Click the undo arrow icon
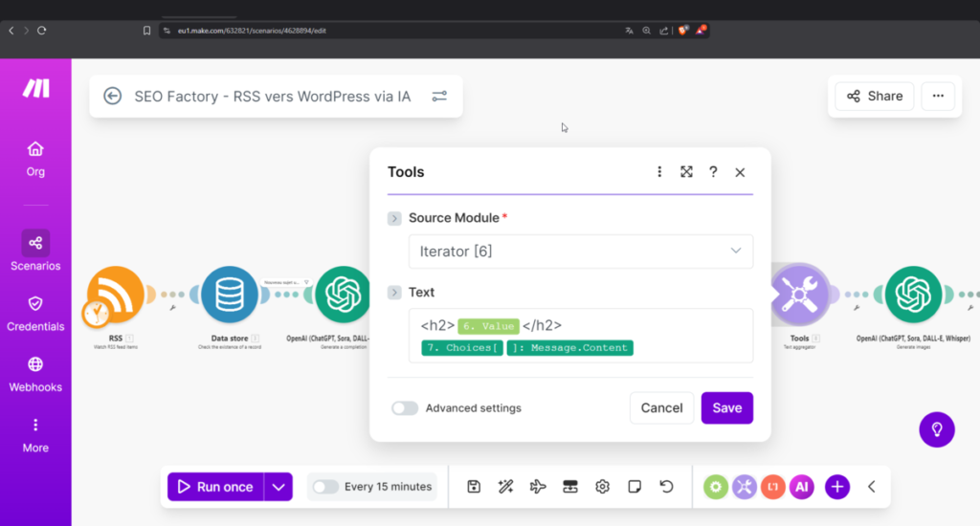The width and height of the screenshot is (980, 526). (x=666, y=487)
